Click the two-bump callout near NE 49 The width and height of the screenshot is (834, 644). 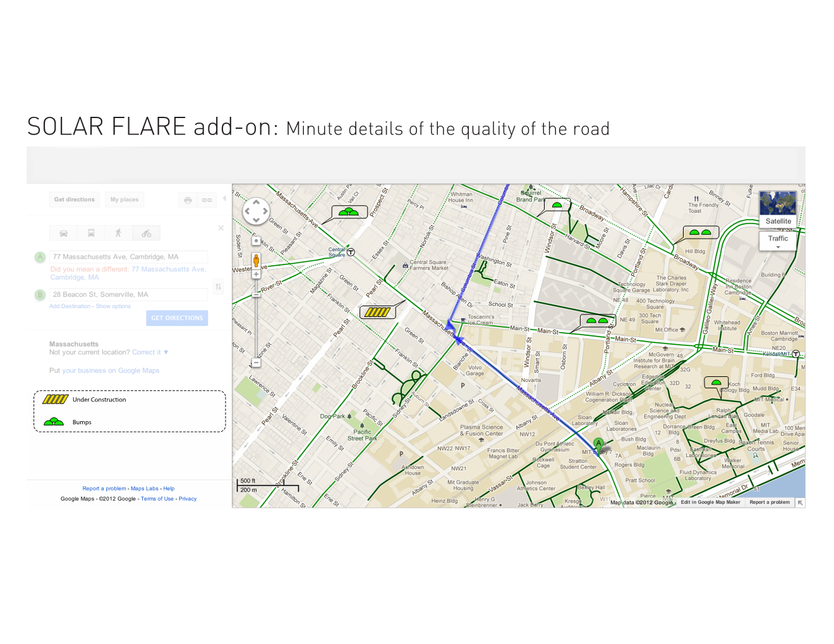pos(596,321)
